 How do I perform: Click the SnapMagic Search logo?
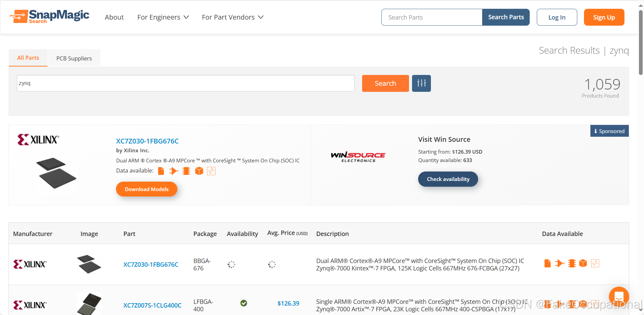[50, 16]
